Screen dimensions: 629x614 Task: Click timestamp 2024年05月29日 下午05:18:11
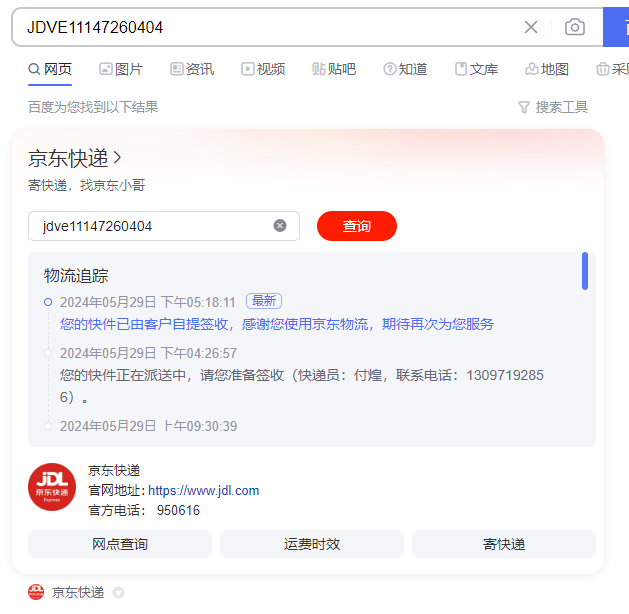(148, 302)
